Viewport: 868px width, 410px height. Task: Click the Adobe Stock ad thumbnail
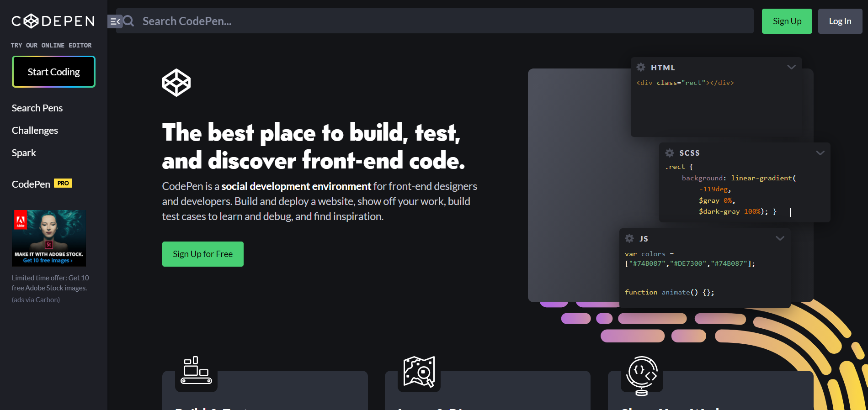49,238
